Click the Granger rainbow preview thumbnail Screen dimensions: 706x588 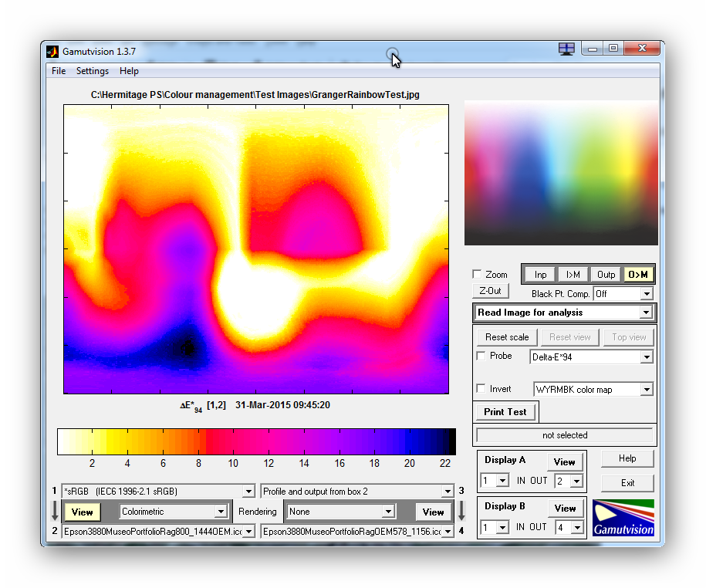[x=561, y=174]
